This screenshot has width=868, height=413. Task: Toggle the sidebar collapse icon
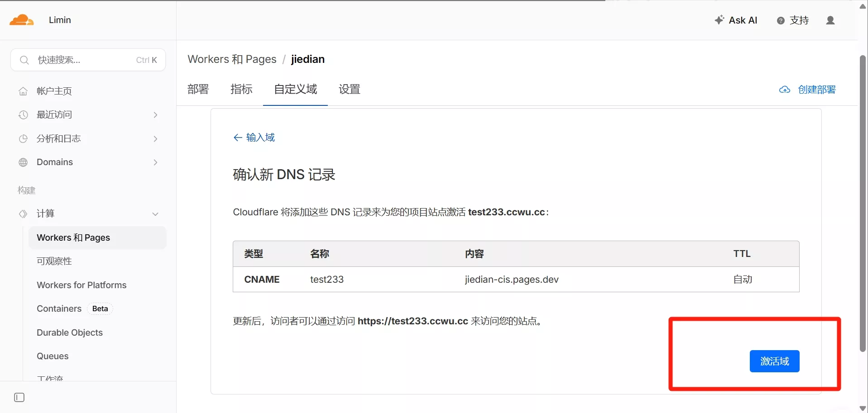tap(19, 397)
